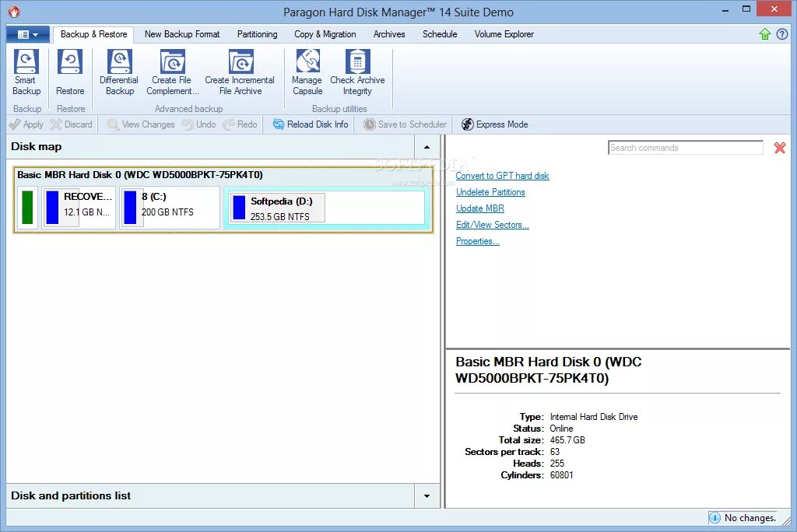Click the Sectors per track value 63
This screenshot has height=532, width=797.
pyautogui.click(x=554, y=452)
